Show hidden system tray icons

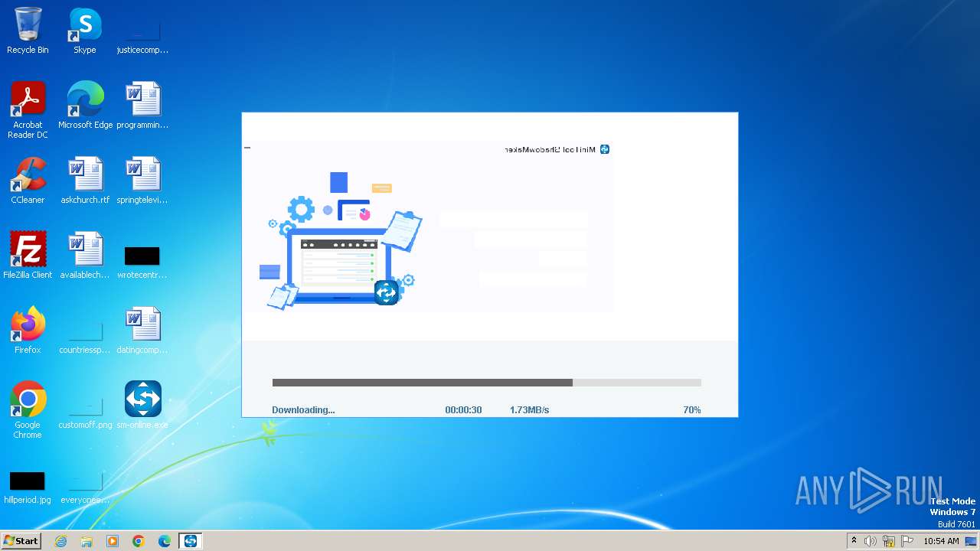[x=854, y=541]
